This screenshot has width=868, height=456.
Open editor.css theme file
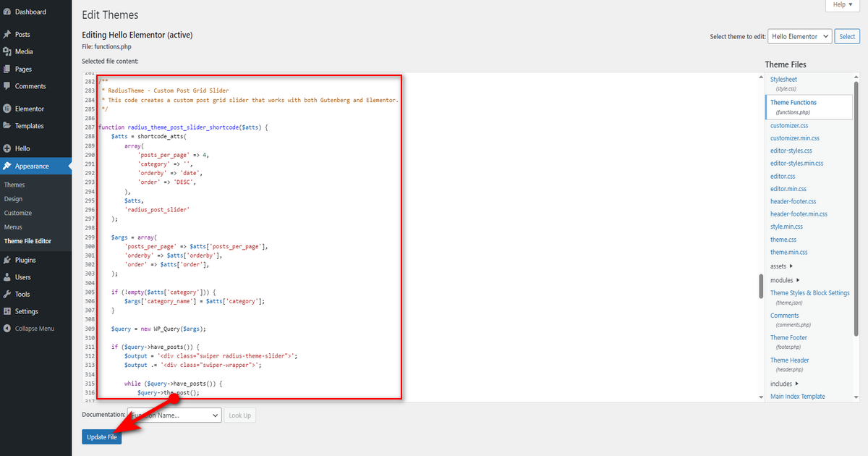coord(783,176)
